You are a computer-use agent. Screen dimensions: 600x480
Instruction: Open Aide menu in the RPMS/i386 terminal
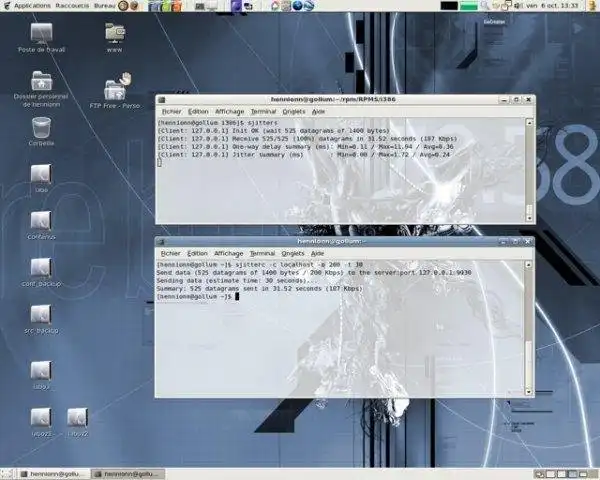(x=318, y=111)
